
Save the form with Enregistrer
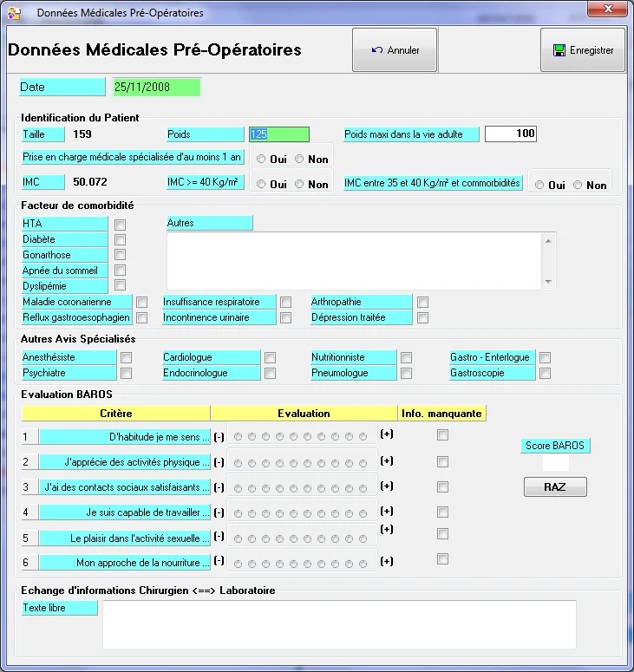(x=583, y=50)
